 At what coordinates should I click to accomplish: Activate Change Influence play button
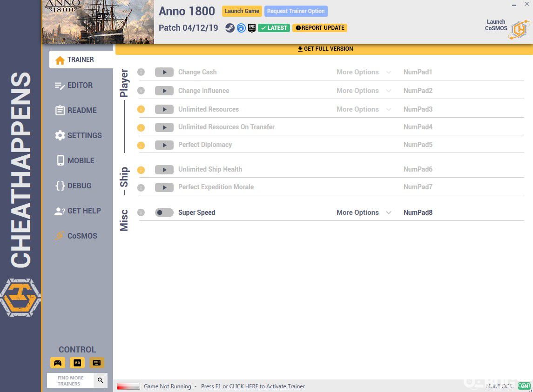(164, 91)
